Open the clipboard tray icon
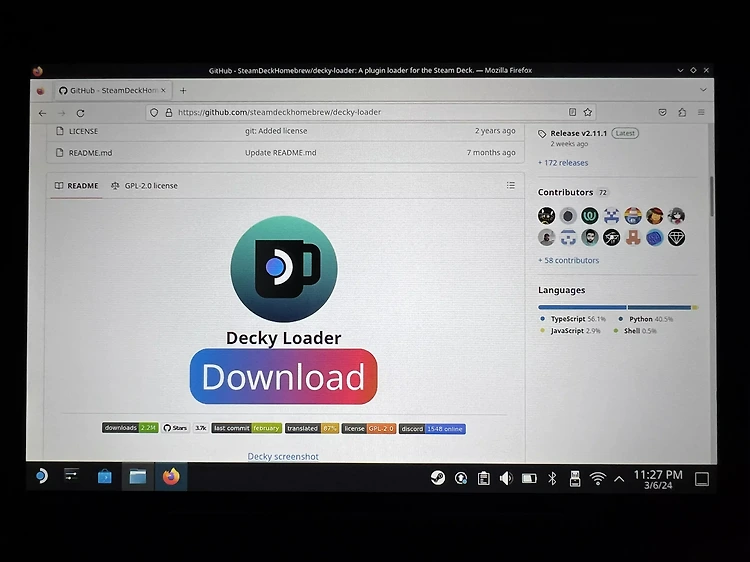 [x=484, y=478]
